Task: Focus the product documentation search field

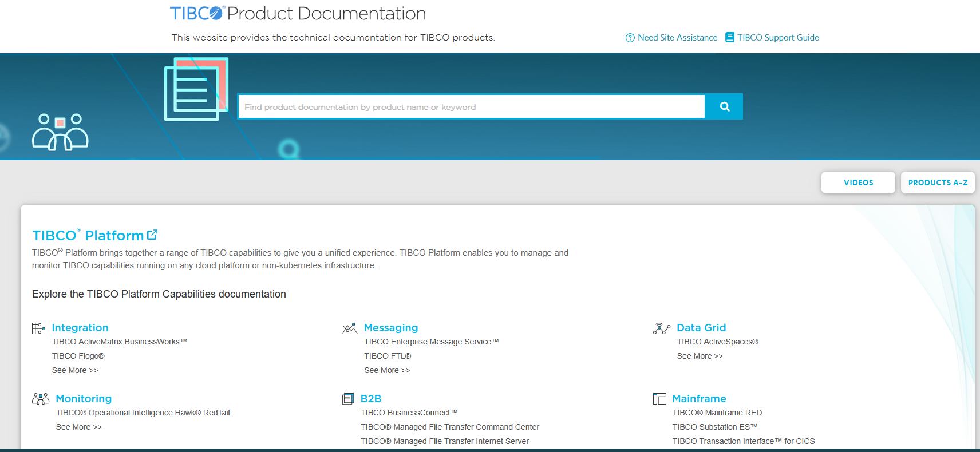Action: pos(471,107)
